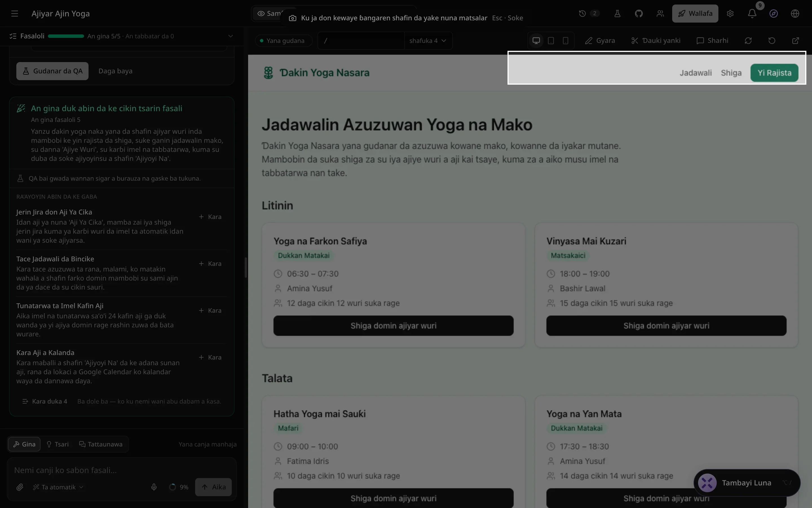
Task: Click Daga baya option
Action: coord(115,71)
